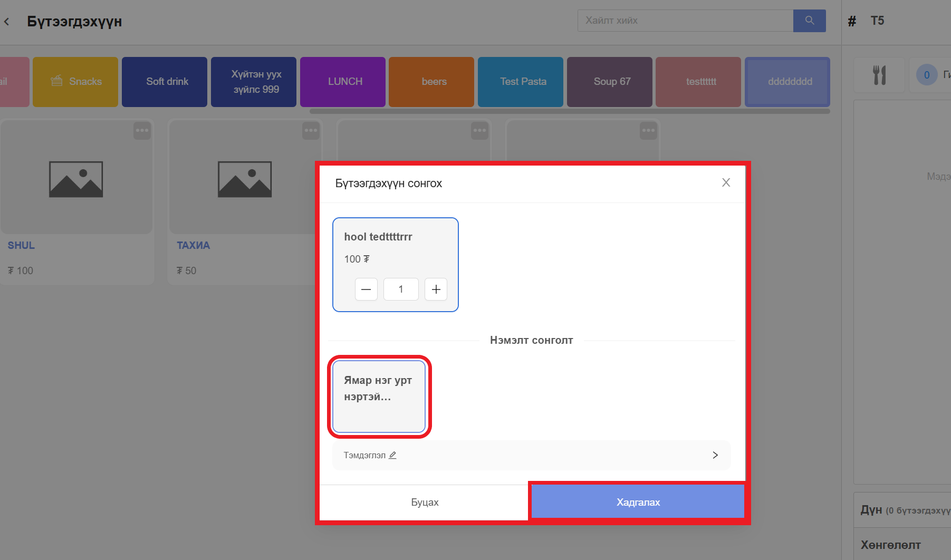The width and height of the screenshot is (951, 560).
Task: Decrease quantity with the minus button
Action: point(366,289)
